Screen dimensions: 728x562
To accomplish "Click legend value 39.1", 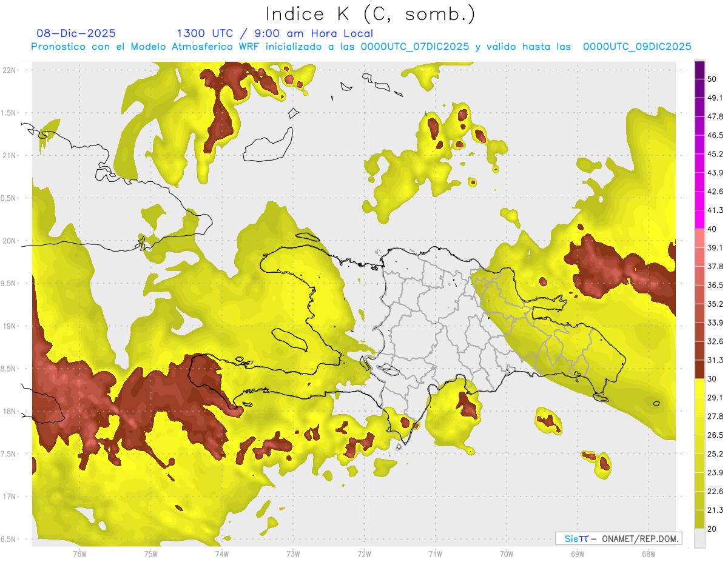I will pos(715,248).
